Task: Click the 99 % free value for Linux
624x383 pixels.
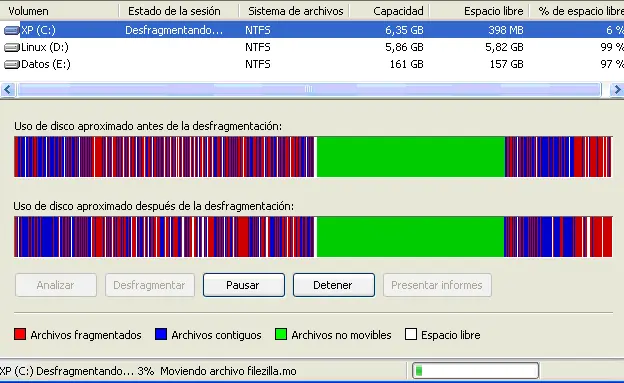Action: pos(612,47)
